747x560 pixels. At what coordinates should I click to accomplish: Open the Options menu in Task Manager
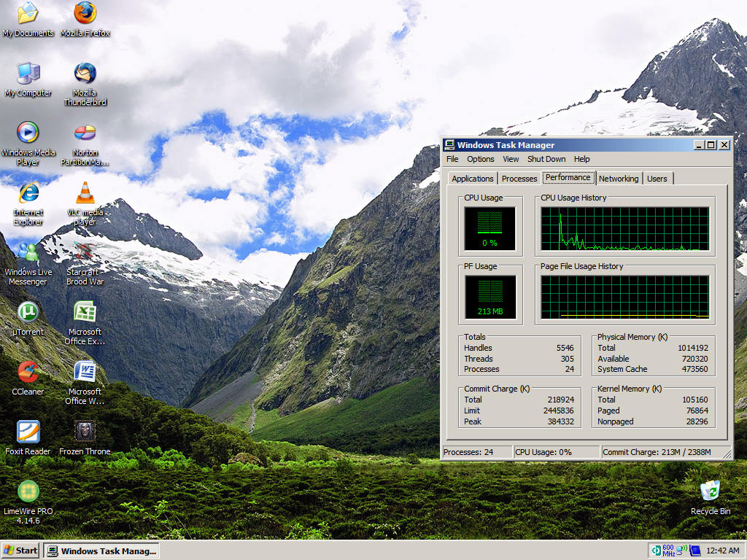481,159
